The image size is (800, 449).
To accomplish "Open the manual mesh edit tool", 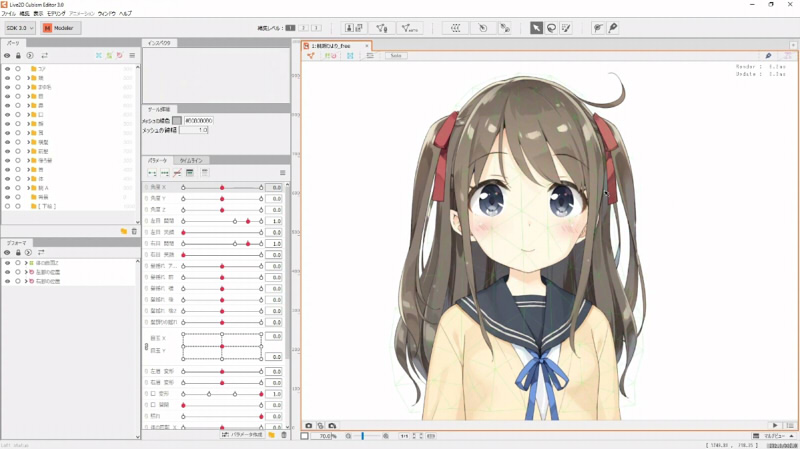I will [382, 28].
